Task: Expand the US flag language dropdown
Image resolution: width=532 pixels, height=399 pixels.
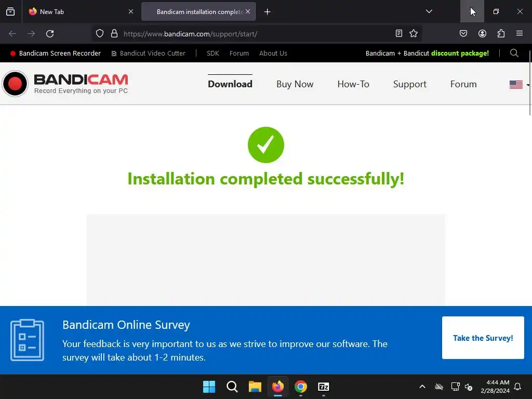Action: (519, 85)
